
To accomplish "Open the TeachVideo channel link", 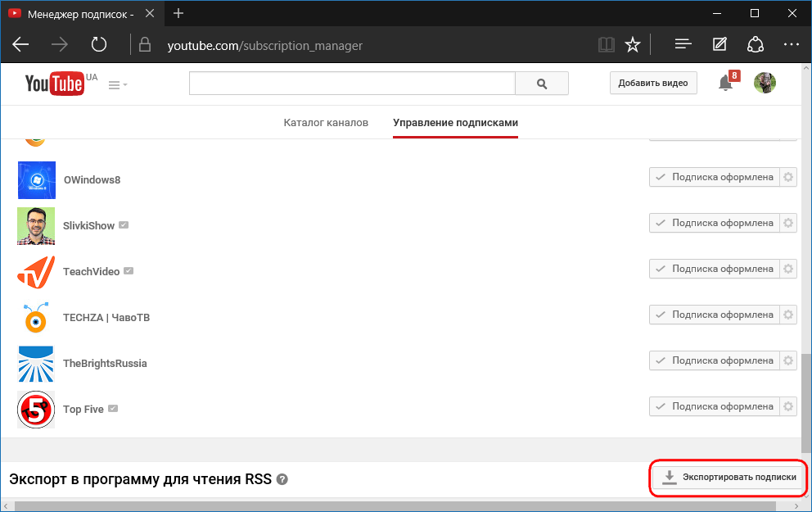I will [91, 271].
